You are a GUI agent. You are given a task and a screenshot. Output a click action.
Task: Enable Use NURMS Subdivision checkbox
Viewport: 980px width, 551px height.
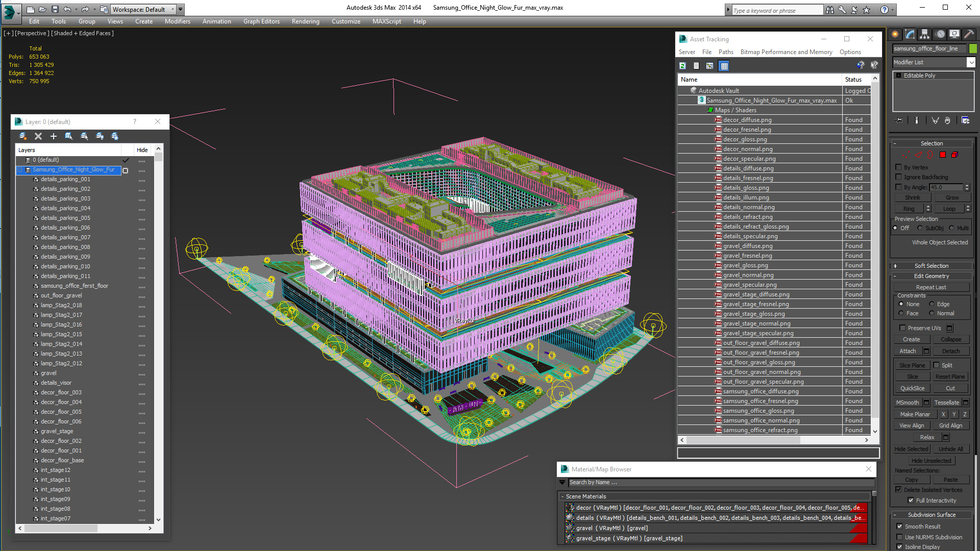pos(899,537)
